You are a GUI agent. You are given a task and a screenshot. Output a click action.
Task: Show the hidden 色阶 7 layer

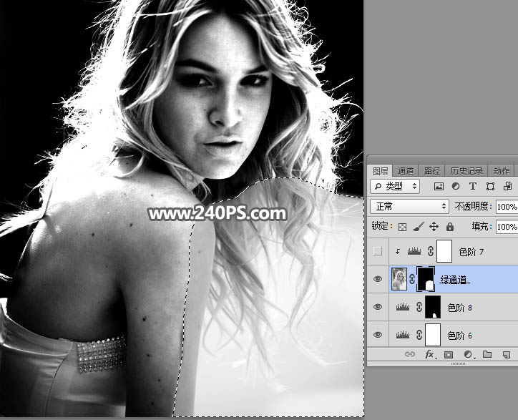coord(378,251)
